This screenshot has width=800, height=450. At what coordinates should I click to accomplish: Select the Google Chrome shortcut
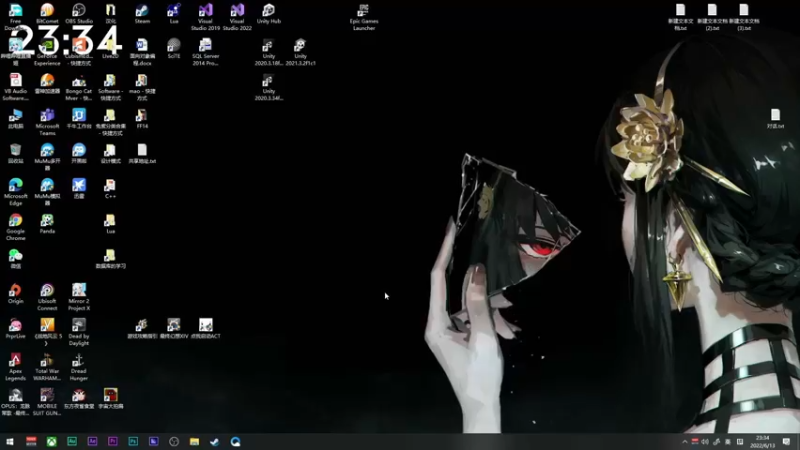[x=15, y=228]
